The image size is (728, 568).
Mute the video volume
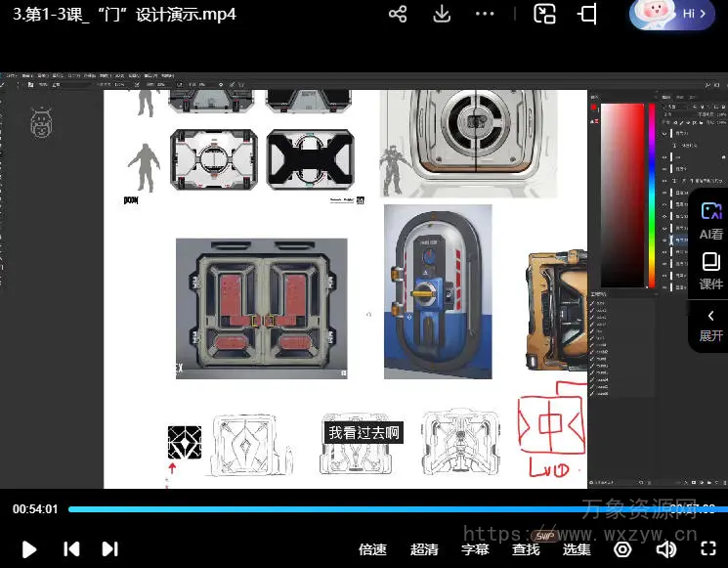[x=665, y=549]
